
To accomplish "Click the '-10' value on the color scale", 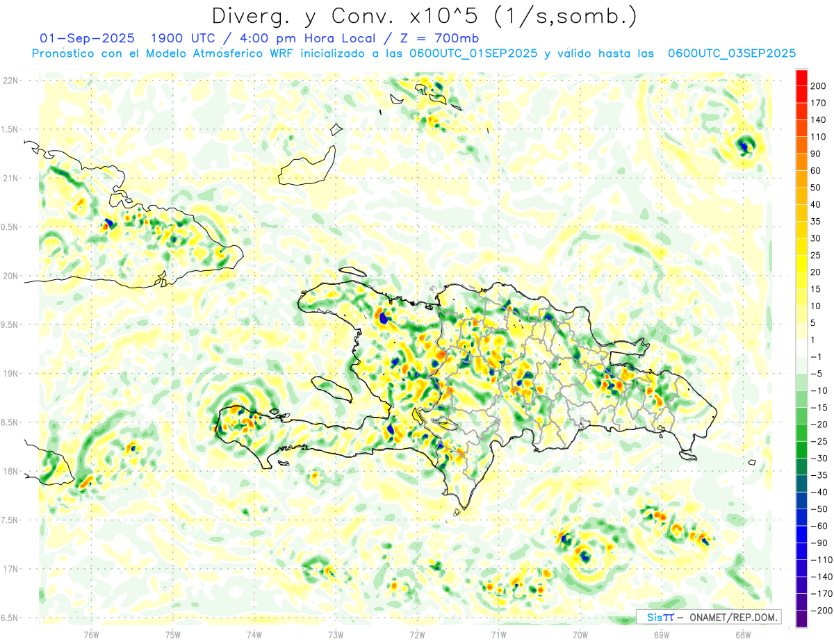I will (819, 391).
